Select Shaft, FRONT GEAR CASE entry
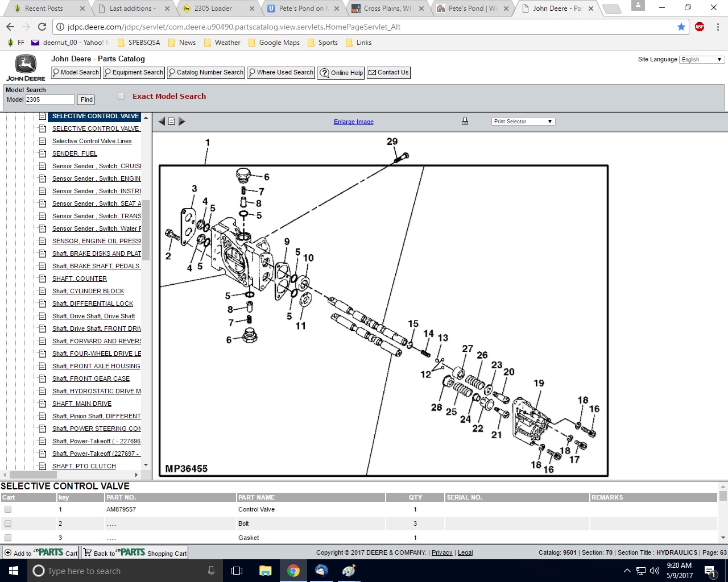This screenshot has width=728, height=582. (x=91, y=379)
